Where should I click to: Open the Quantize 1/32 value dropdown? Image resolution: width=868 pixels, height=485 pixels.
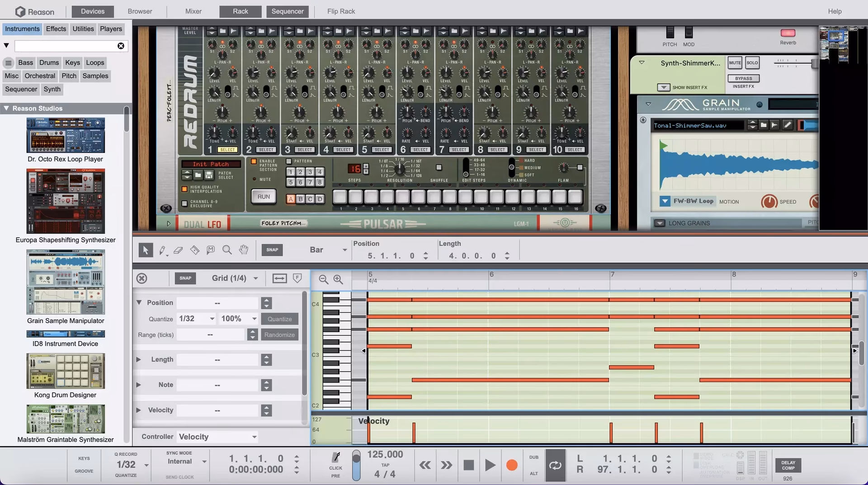point(196,319)
